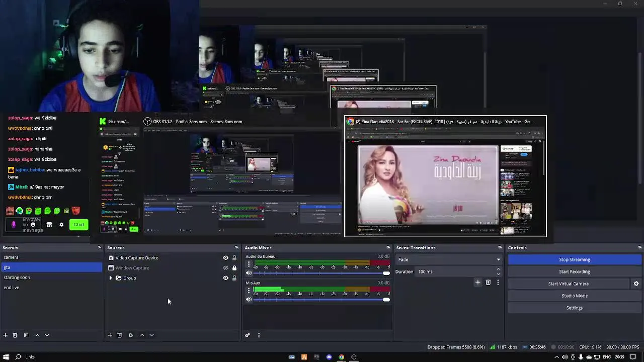Open the taskbar search icon
The height and width of the screenshot is (362, 644).
[18, 357]
